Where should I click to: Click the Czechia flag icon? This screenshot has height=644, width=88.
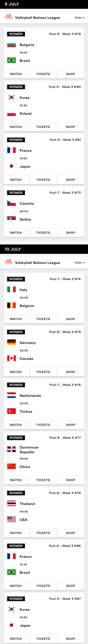[x=11, y=203]
